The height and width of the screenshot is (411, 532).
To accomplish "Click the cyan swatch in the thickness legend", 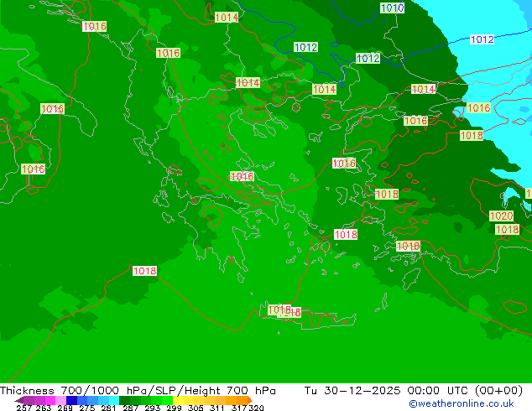I will point(114,400).
